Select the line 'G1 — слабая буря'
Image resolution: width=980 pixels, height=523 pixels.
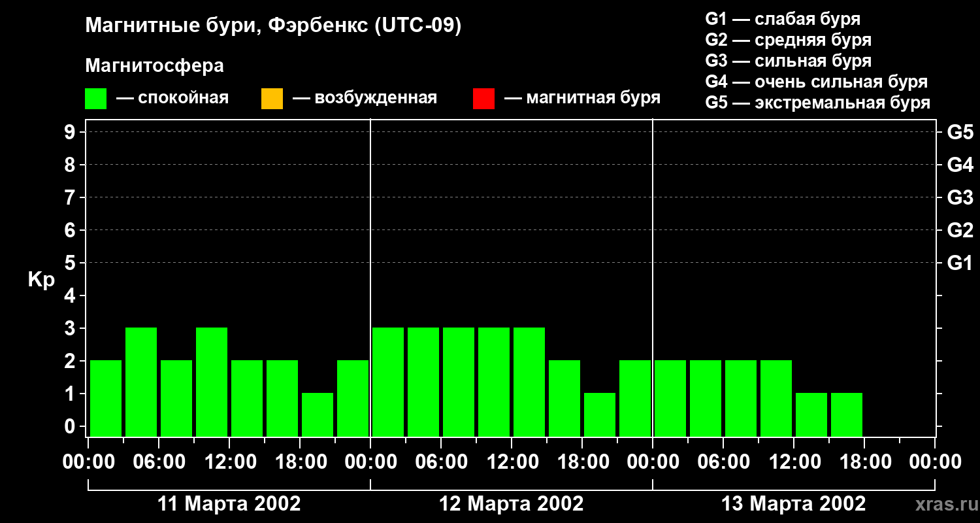point(783,19)
